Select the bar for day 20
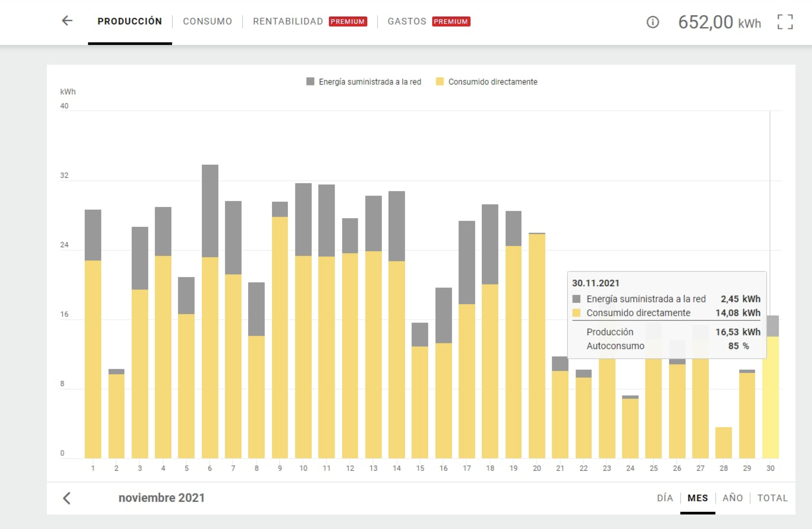Screen dimensions: 812x529 [x=537, y=345]
